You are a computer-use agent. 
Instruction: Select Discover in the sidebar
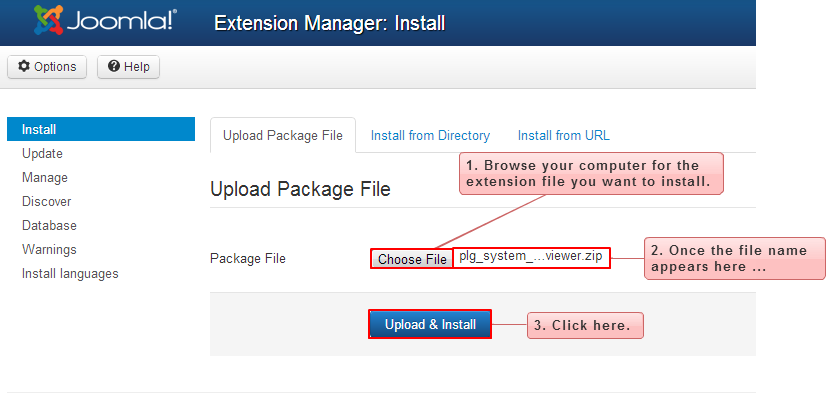tap(46, 201)
